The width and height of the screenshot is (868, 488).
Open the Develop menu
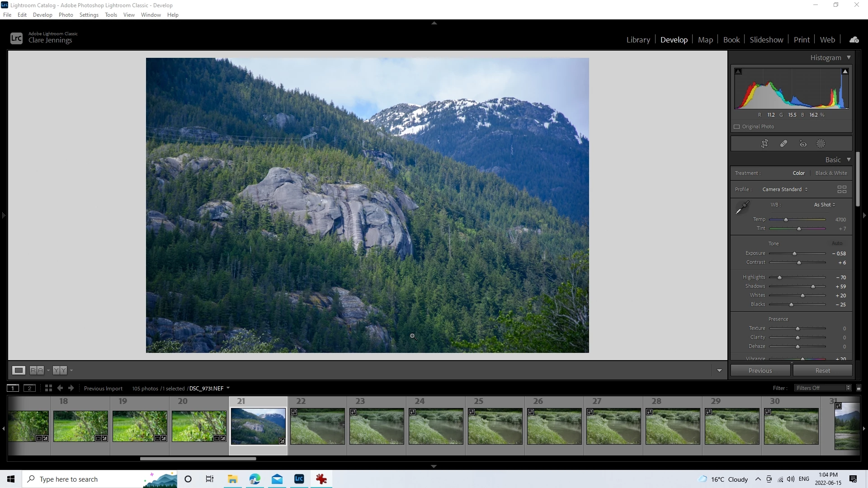(x=42, y=15)
